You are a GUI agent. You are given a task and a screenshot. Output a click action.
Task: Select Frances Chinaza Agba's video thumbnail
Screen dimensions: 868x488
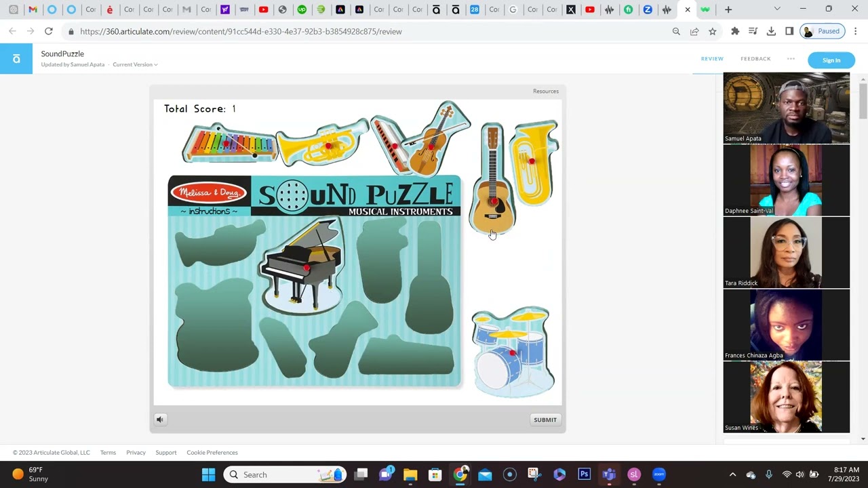[x=787, y=325]
